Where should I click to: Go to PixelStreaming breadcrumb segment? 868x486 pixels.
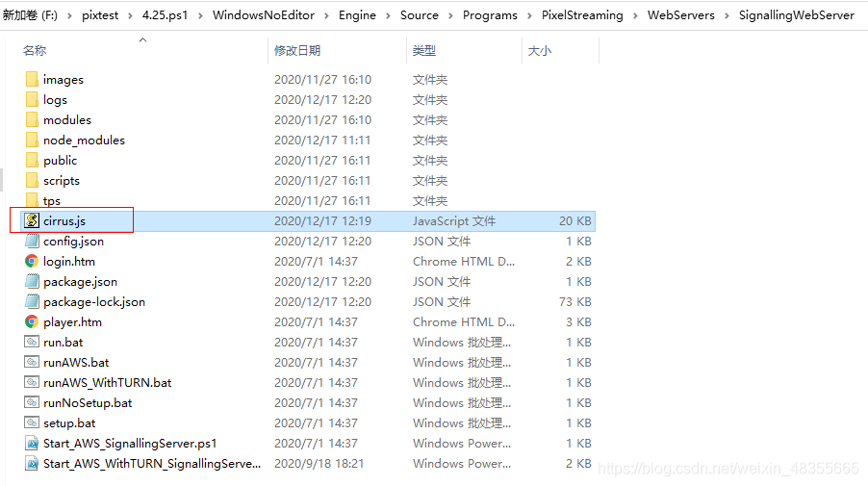point(582,15)
